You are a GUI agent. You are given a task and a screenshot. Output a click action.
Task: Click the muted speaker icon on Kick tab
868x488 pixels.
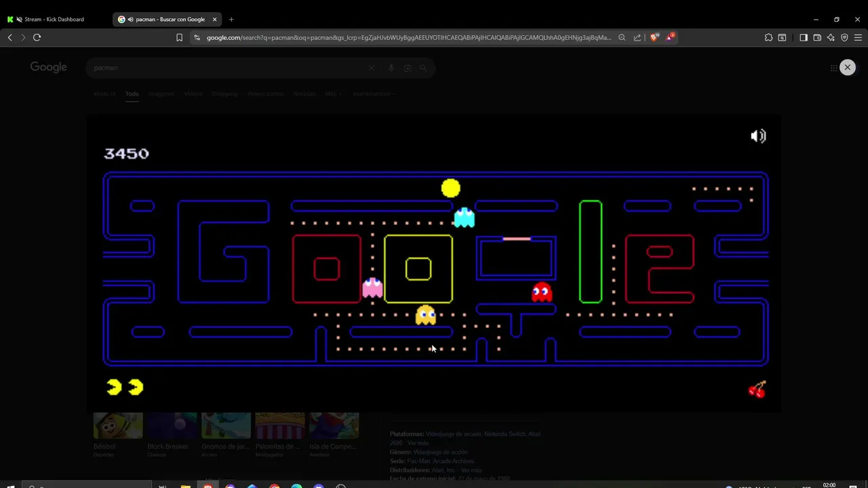pos(19,20)
